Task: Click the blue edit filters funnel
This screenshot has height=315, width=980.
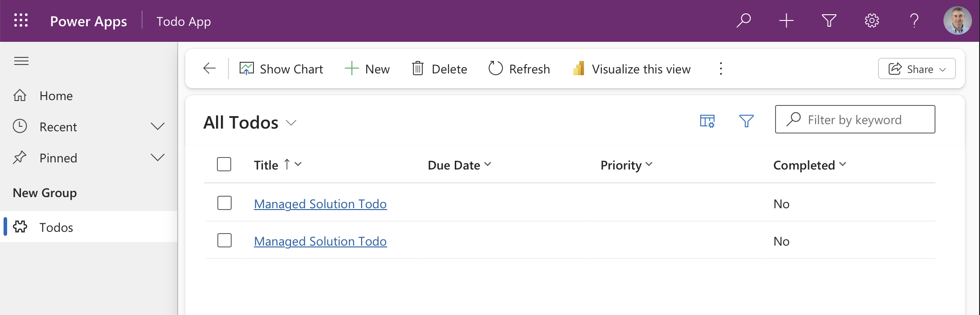Action: (746, 121)
